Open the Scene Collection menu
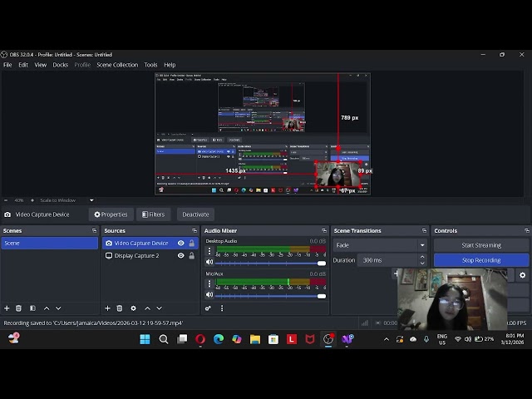This screenshot has width=532, height=399. [117, 65]
